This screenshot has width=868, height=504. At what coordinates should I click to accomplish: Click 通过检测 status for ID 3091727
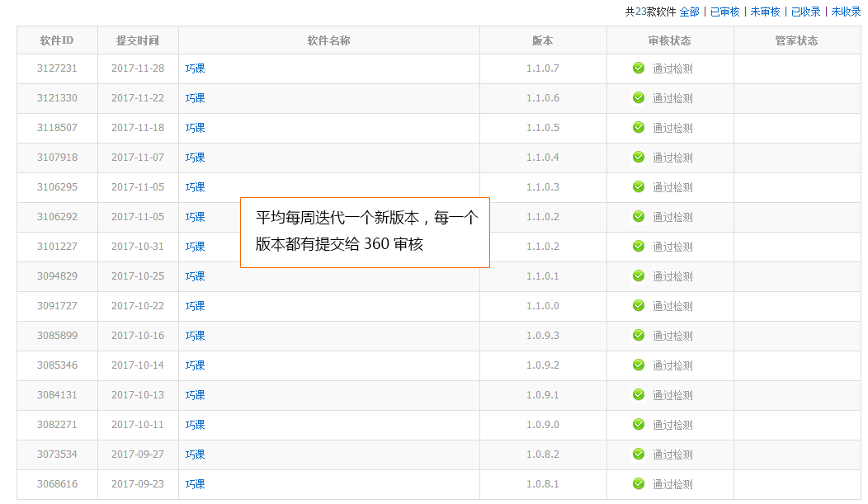(672, 306)
